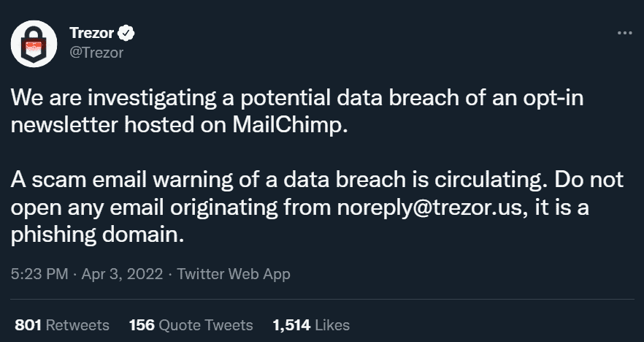Click the word Retweets label
The height and width of the screenshot is (342, 644).
[77, 325]
